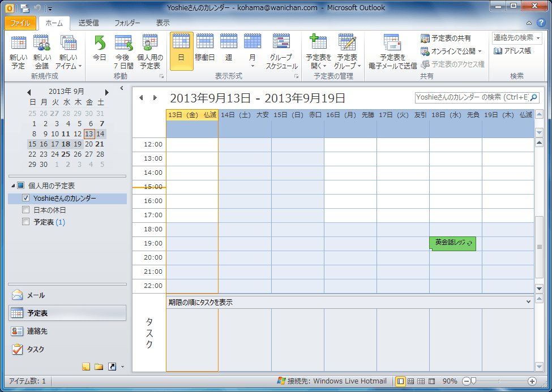The image size is (552, 392).
Task: Open the ファイル tab
Action: pos(20,23)
